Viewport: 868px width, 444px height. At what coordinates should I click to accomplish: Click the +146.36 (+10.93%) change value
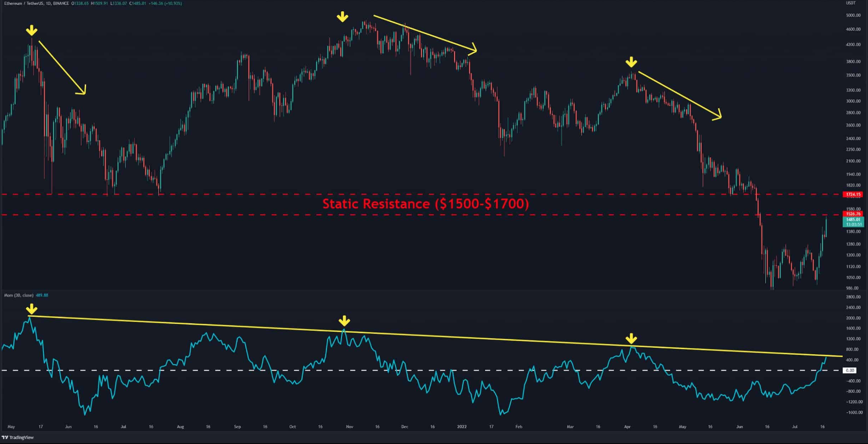[x=165, y=3]
